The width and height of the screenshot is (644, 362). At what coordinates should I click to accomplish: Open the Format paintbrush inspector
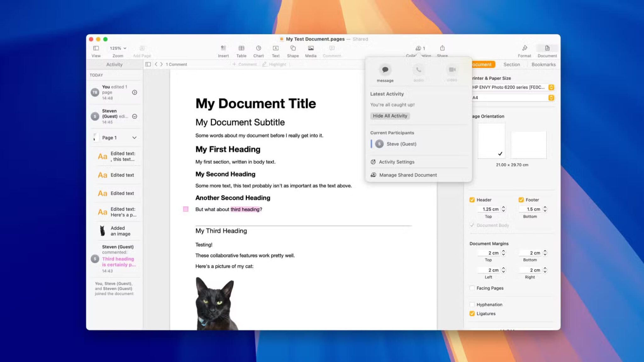click(525, 48)
